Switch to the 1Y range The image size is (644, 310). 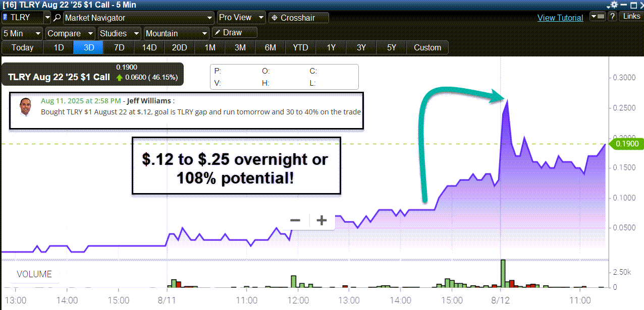coord(331,47)
